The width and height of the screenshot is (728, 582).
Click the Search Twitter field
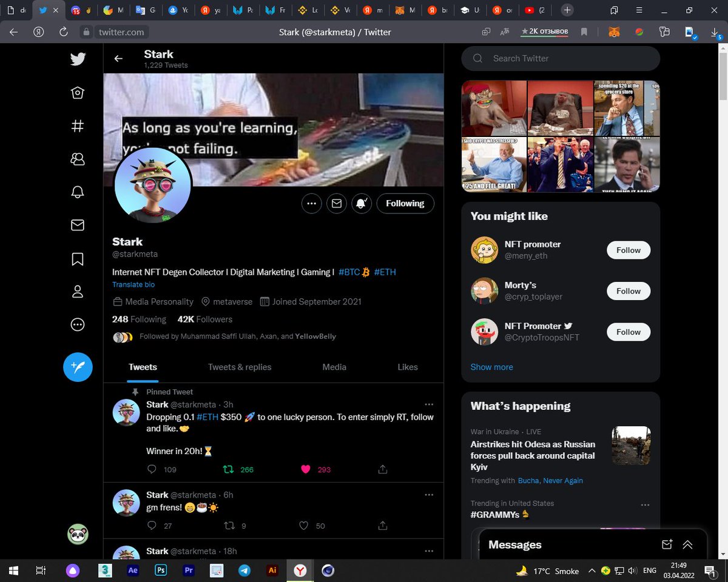click(561, 59)
